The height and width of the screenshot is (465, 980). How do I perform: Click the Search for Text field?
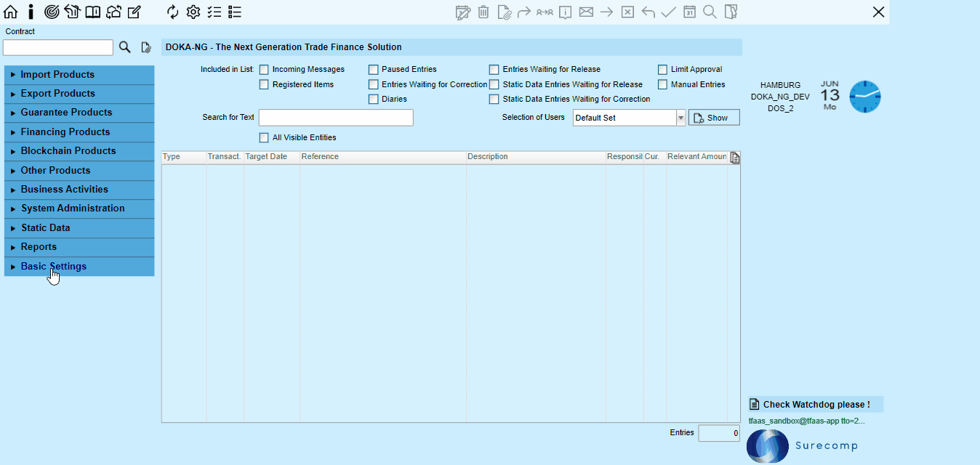336,118
